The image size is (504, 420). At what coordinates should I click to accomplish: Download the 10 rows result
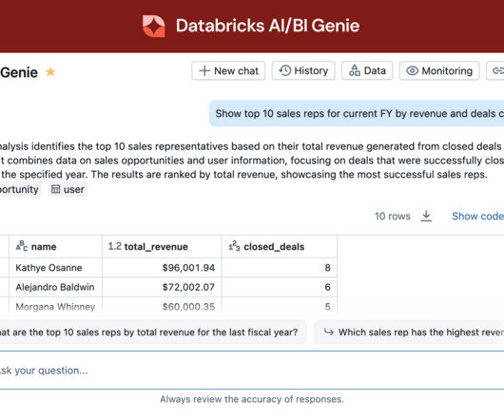[426, 216]
